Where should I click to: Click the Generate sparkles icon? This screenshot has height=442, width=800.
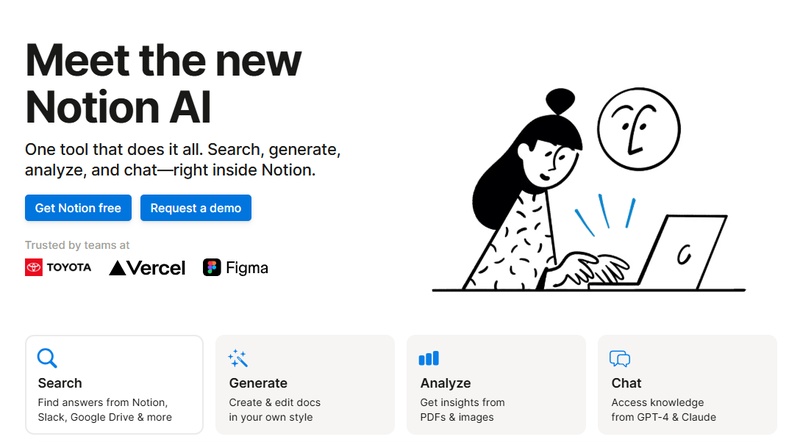[238, 358]
